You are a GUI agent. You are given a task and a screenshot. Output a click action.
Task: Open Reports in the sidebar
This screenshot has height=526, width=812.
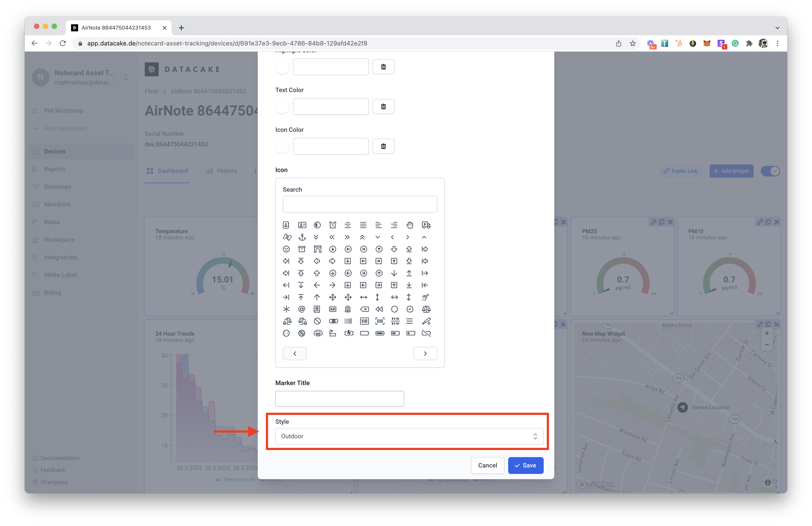coord(81,169)
